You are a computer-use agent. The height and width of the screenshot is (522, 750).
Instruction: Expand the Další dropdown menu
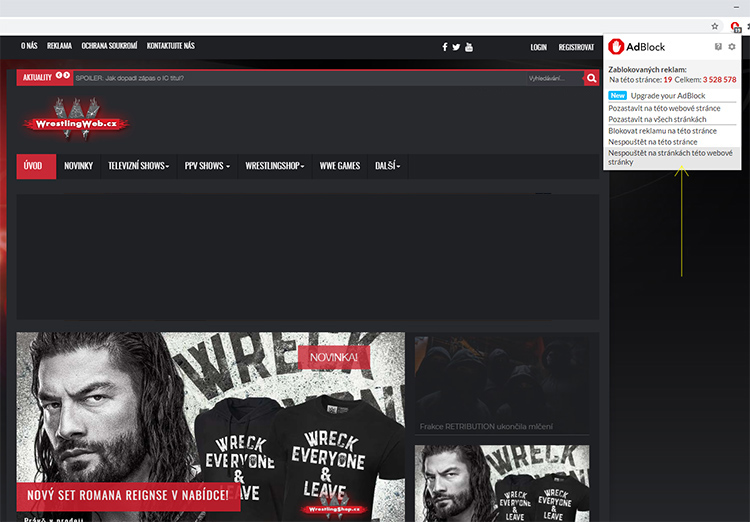click(x=387, y=166)
